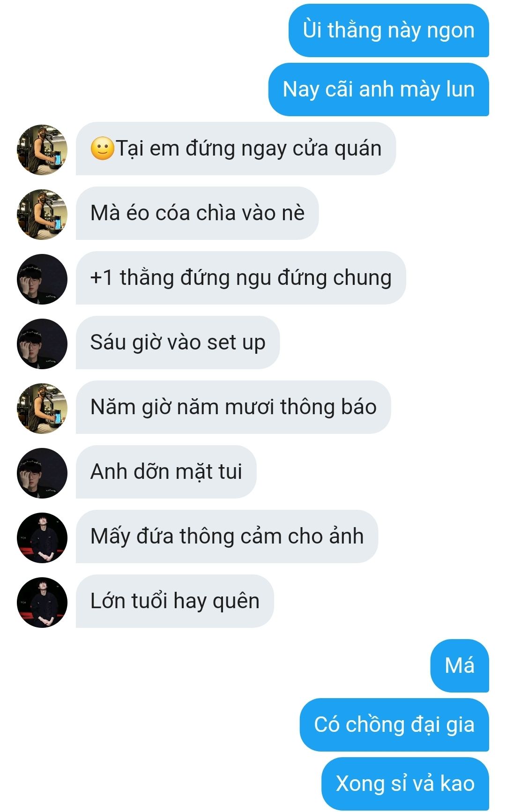Tap avatar beside "Mà éo cóa chìa vào nè"
The image size is (506, 812).
[42, 215]
